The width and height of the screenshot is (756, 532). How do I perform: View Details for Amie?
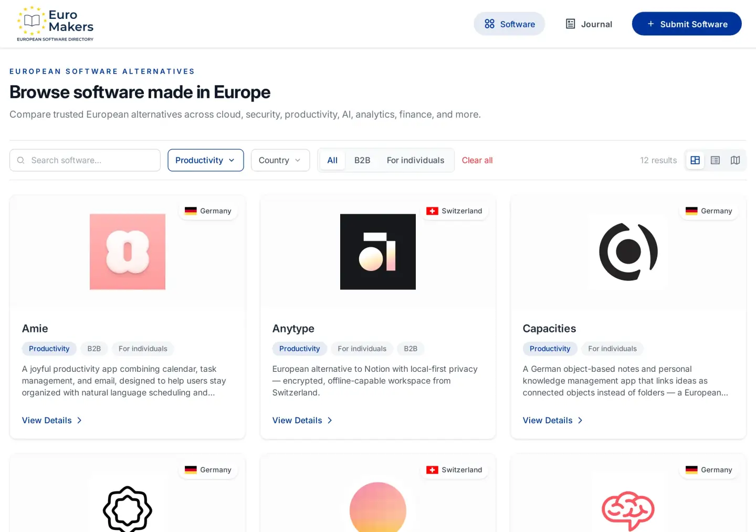(52, 420)
